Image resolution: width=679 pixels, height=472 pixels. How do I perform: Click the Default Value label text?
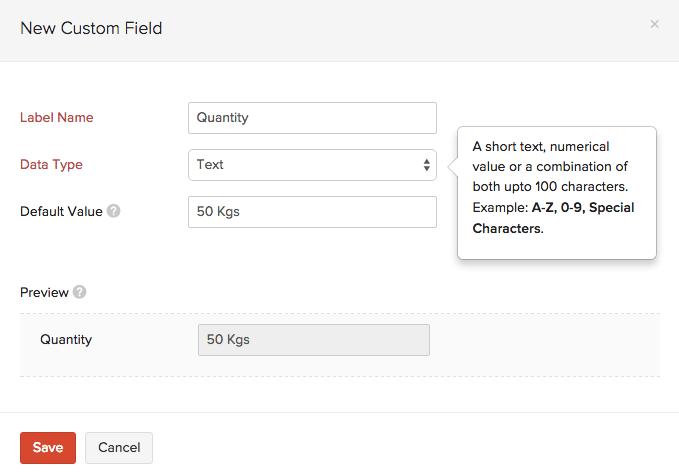click(61, 211)
